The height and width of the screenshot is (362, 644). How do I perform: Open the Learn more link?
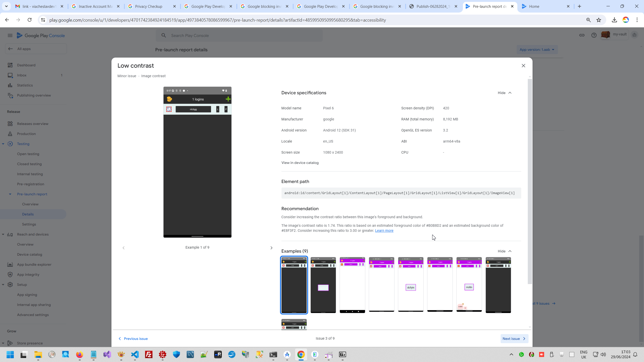(384, 231)
